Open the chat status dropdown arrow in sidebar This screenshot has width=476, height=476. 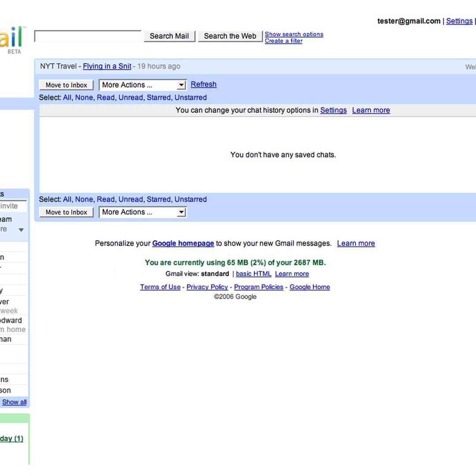(21, 230)
